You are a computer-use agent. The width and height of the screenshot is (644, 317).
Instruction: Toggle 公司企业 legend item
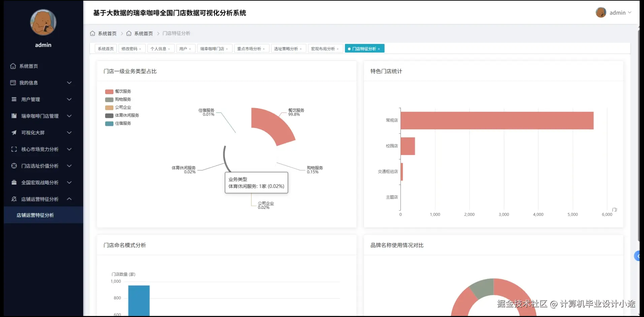118,107
